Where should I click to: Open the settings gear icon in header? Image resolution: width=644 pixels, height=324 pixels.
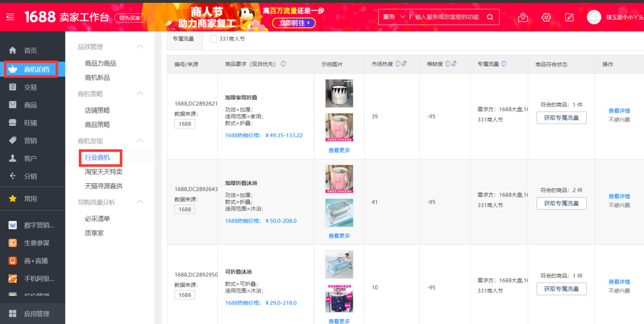[546, 17]
